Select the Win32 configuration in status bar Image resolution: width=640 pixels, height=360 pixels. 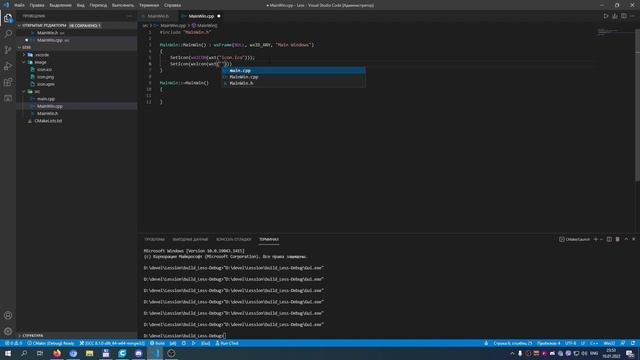[609, 343]
